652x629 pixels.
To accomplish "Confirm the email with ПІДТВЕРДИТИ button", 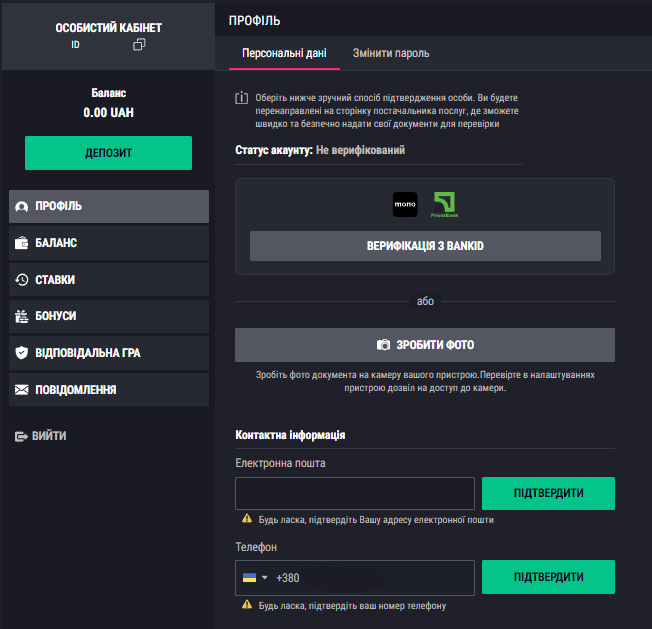I will [x=548, y=493].
